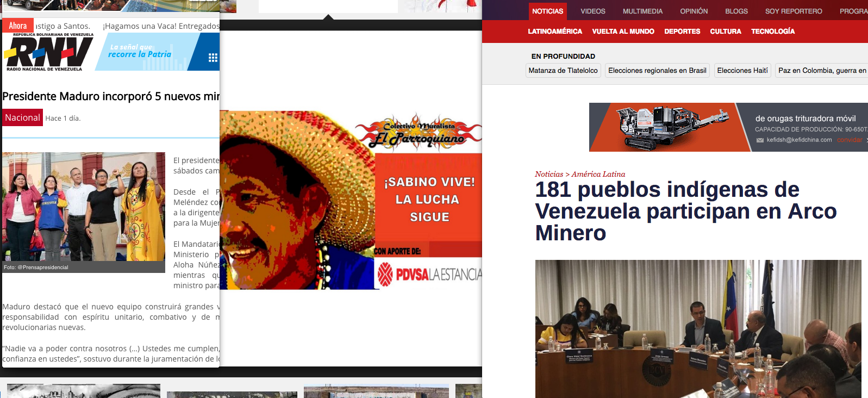Open the MULTIMEDIA menu item
The width and height of the screenshot is (868, 398).
(642, 11)
